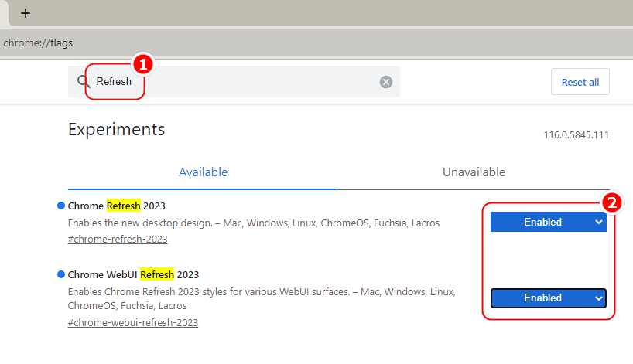Click the Chrome WebUI Refresh 2023 flag title
The image size is (633, 364).
(133, 274)
